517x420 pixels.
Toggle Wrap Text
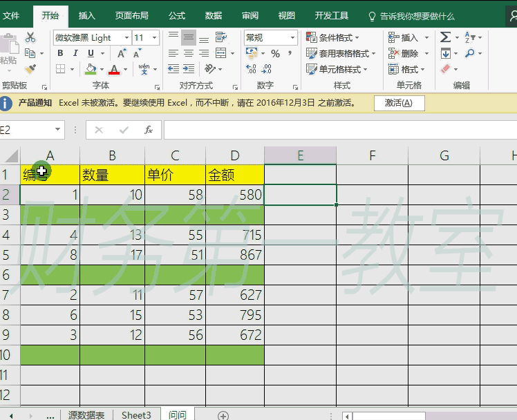pos(221,37)
